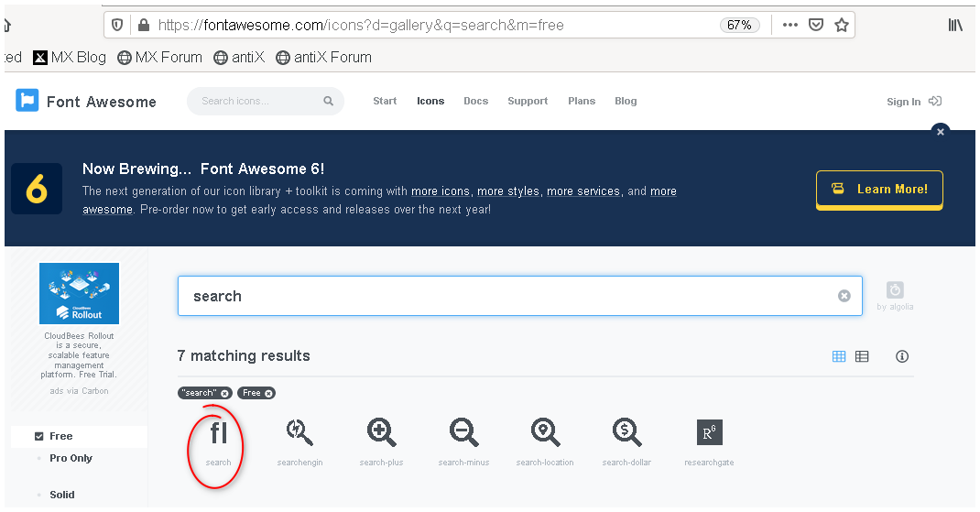Open the Firefox library icon
Viewport: 980px width, 512px height.
pyautogui.click(x=955, y=25)
